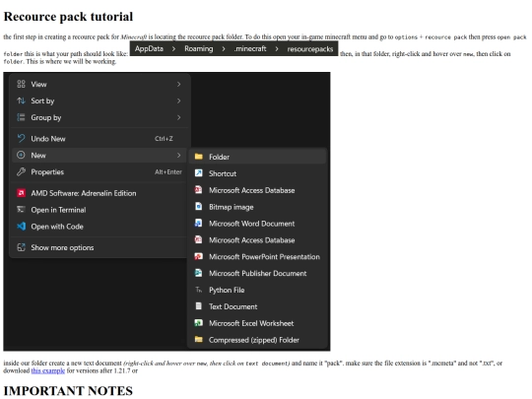Image resolution: width=532 pixels, height=399 pixels.
Task: Click the Sort by arrows icon
Action: pos(21,100)
